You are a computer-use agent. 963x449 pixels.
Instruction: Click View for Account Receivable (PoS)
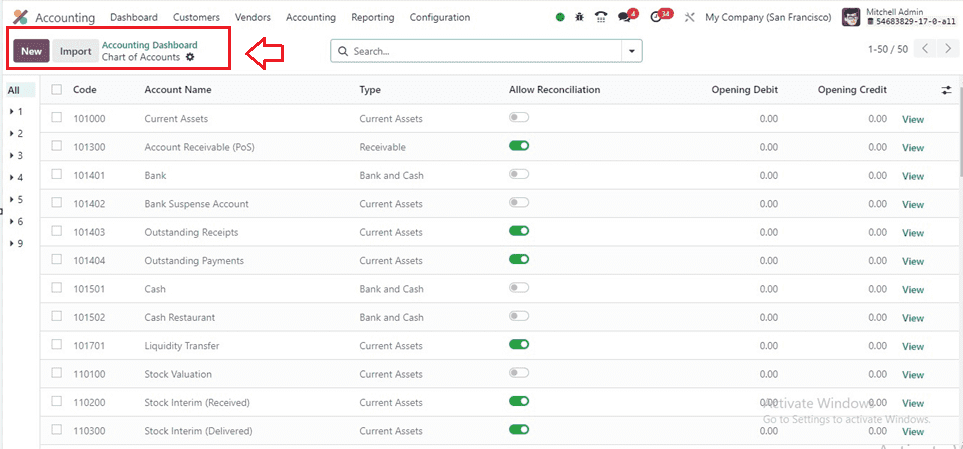[x=913, y=148]
